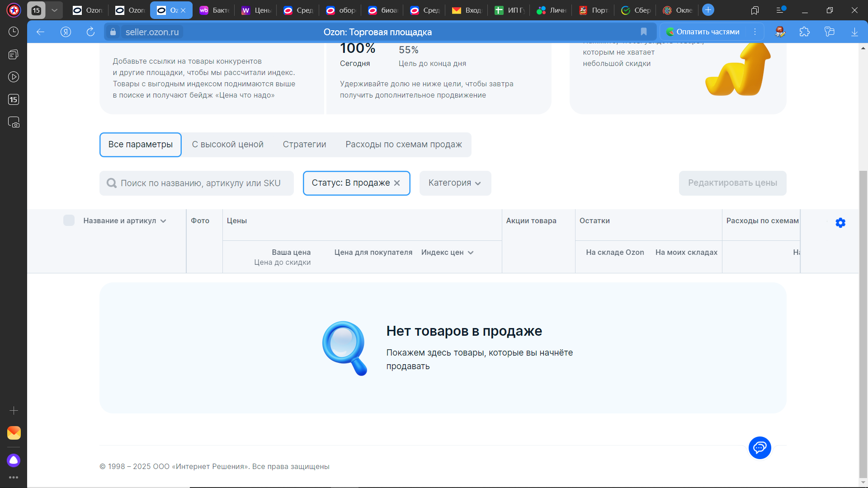868x488 pixels.
Task: Focus the search by name, article or SKU field
Action: coord(200,183)
